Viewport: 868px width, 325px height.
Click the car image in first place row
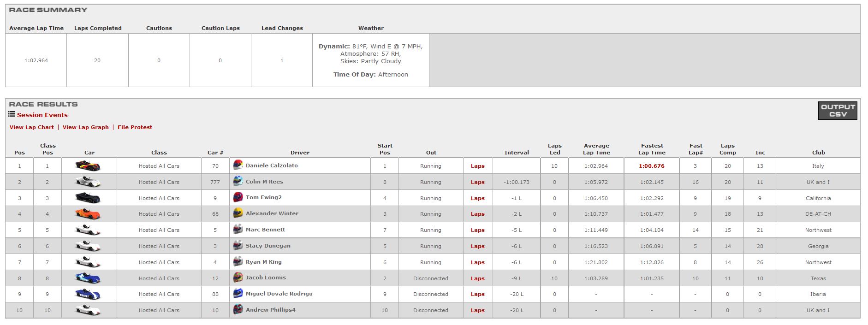coord(88,166)
